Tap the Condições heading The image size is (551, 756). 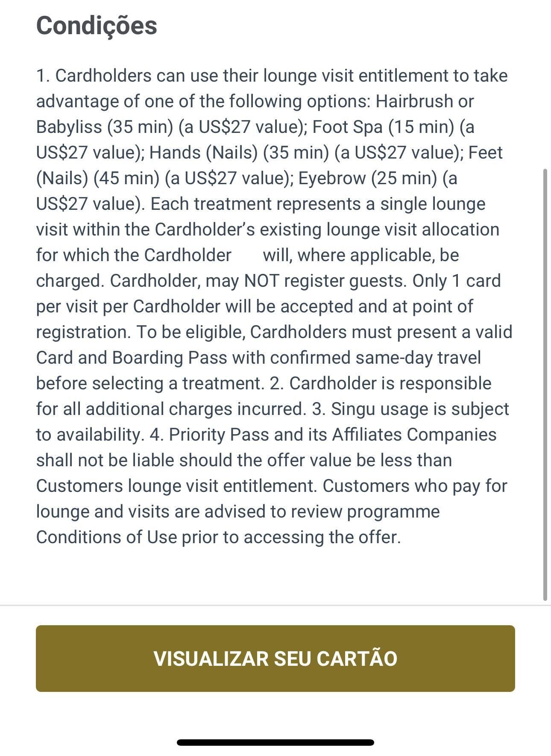(x=97, y=26)
